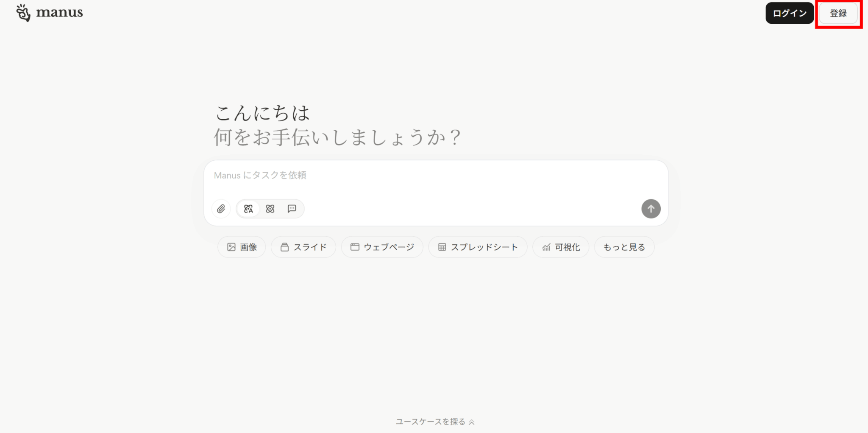The width and height of the screenshot is (868, 433).
Task: Expand more options with もっと見る
Action: click(624, 247)
